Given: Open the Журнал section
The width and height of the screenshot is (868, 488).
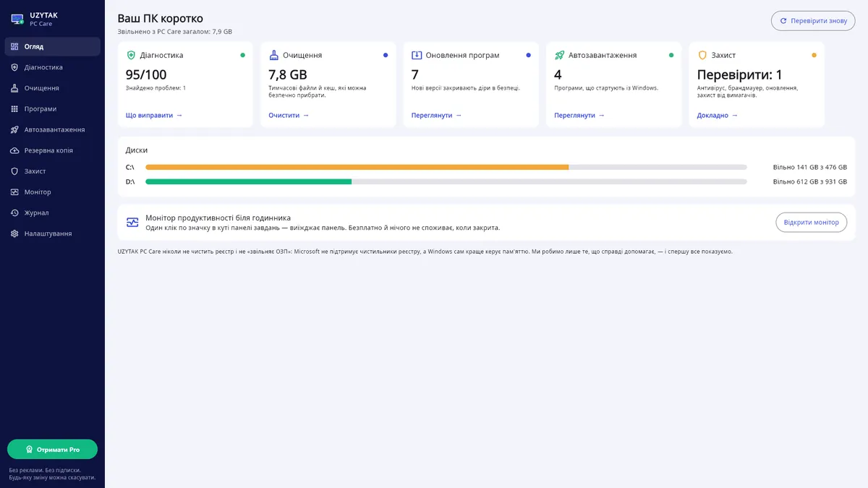Looking at the screenshot, I should (52, 213).
